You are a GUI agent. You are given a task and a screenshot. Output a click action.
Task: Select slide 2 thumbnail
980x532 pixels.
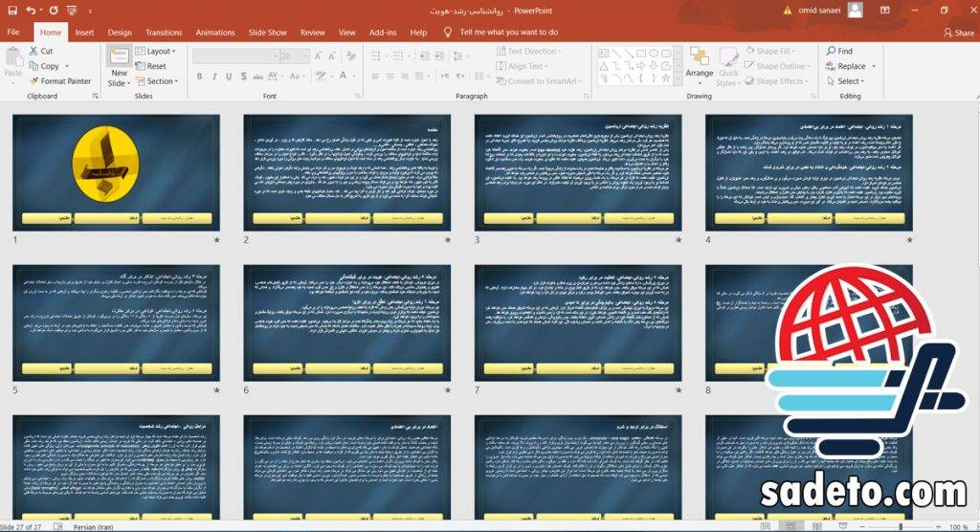click(x=346, y=172)
